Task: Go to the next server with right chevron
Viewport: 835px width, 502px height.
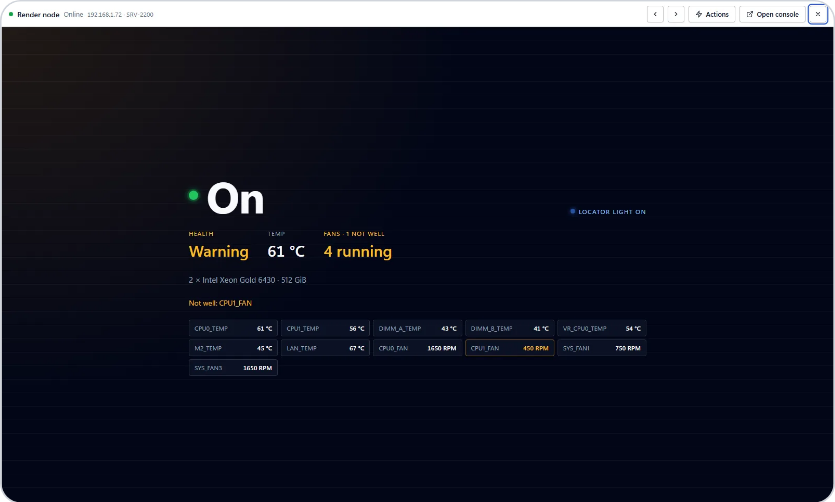Action: 676,14
